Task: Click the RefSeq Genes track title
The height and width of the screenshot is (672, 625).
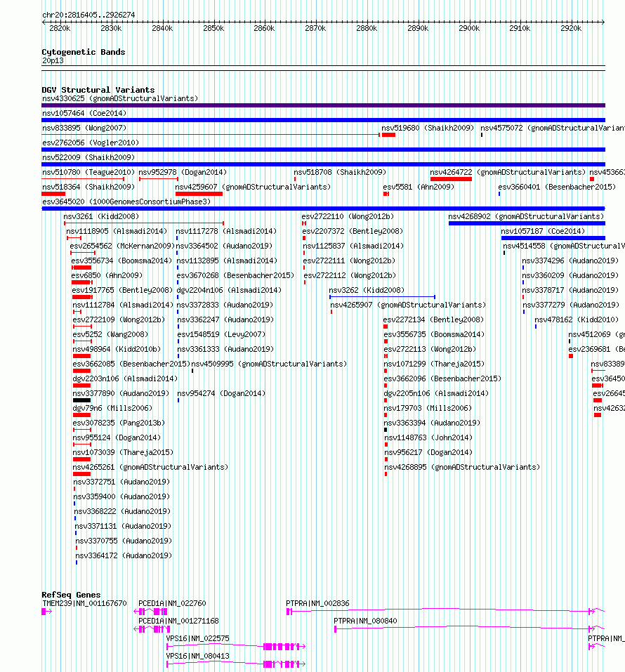Action: coord(71,595)
